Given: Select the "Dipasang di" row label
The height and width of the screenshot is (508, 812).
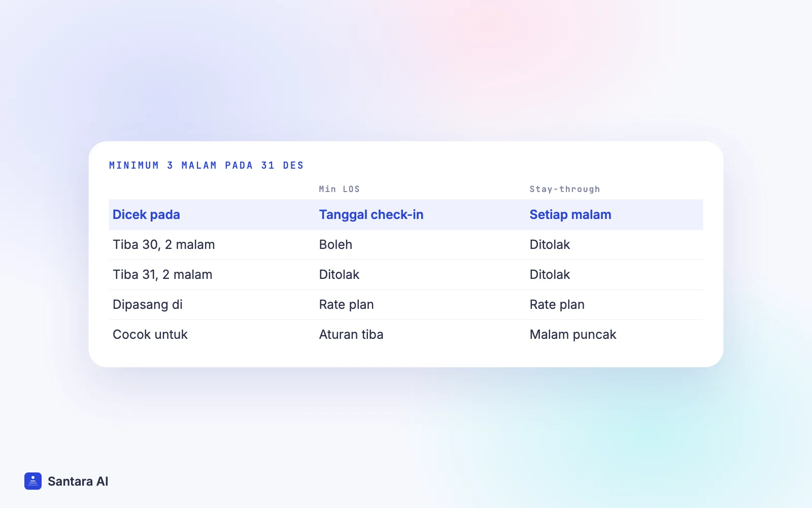Looking at the screenshot, I should pyautogui.click(x=148, y=305).
